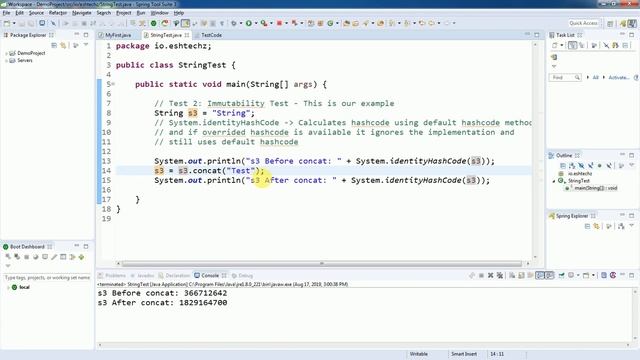Click the Open Perspective icon
640x360 pixels.
pyautogui.click(x=610, y=23)
